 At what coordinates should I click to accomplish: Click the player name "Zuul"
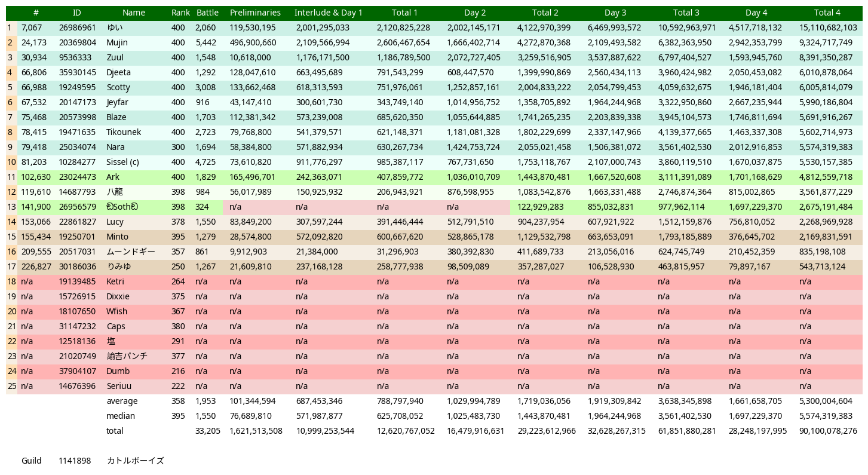[x=115, y=57]
